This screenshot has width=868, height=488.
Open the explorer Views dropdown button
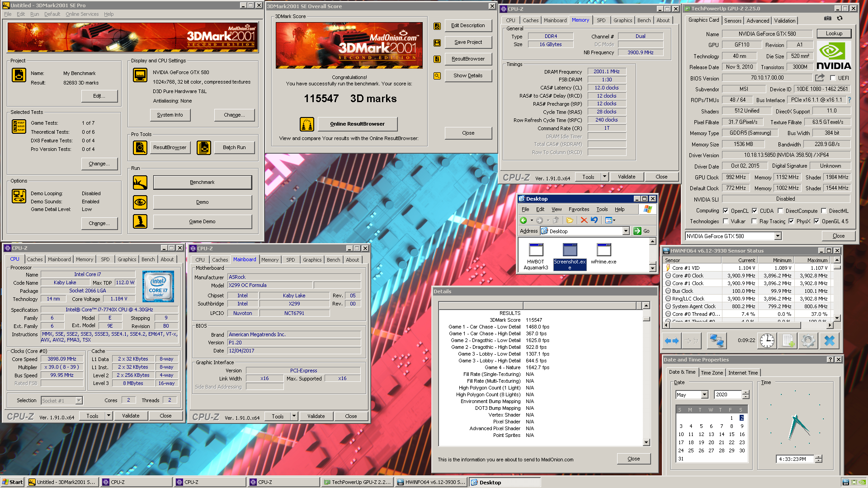610,220
